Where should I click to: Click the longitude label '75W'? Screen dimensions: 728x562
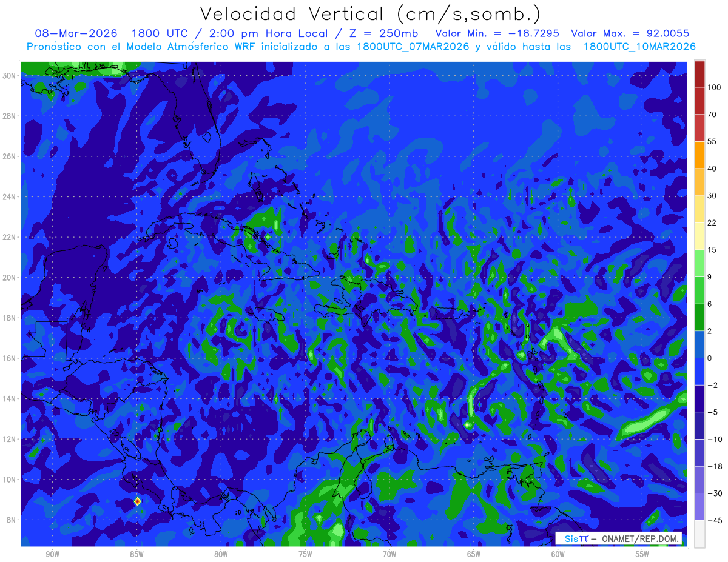305,554
